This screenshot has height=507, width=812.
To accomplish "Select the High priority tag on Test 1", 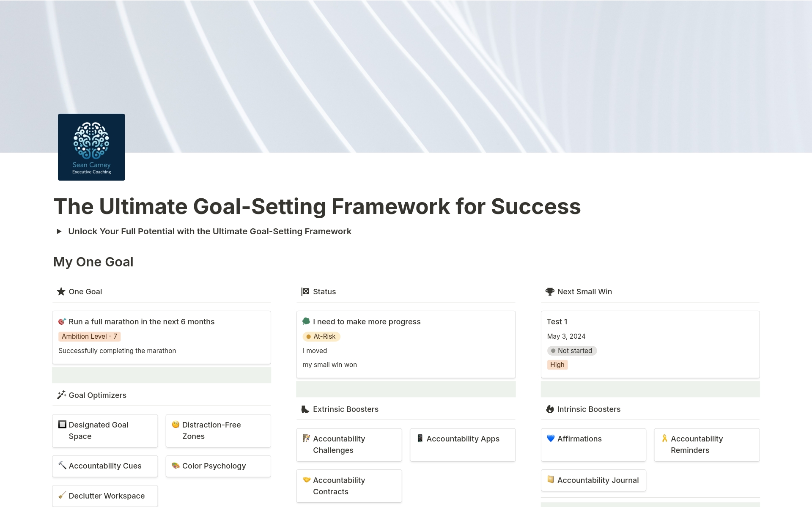I will [557, 364].
